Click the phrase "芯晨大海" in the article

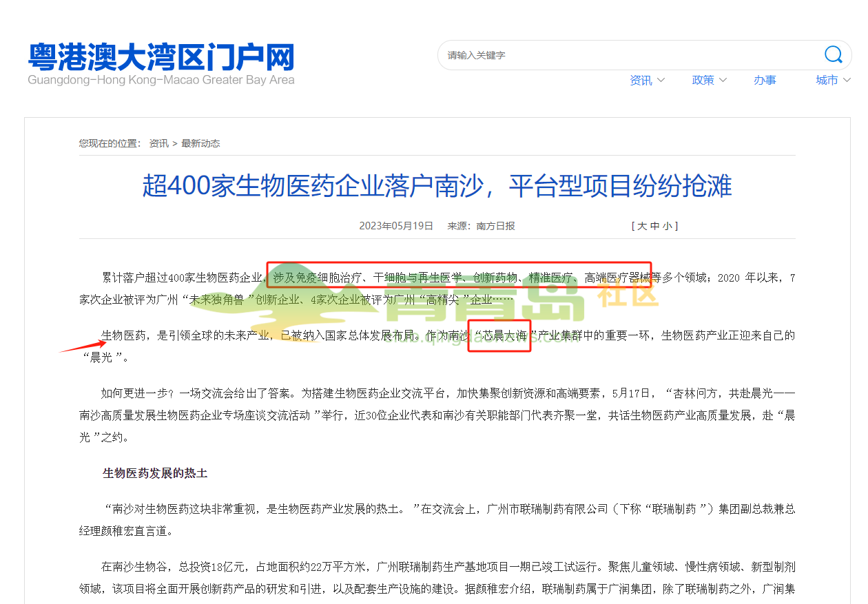pyautogui.click(x=505, y=336)
